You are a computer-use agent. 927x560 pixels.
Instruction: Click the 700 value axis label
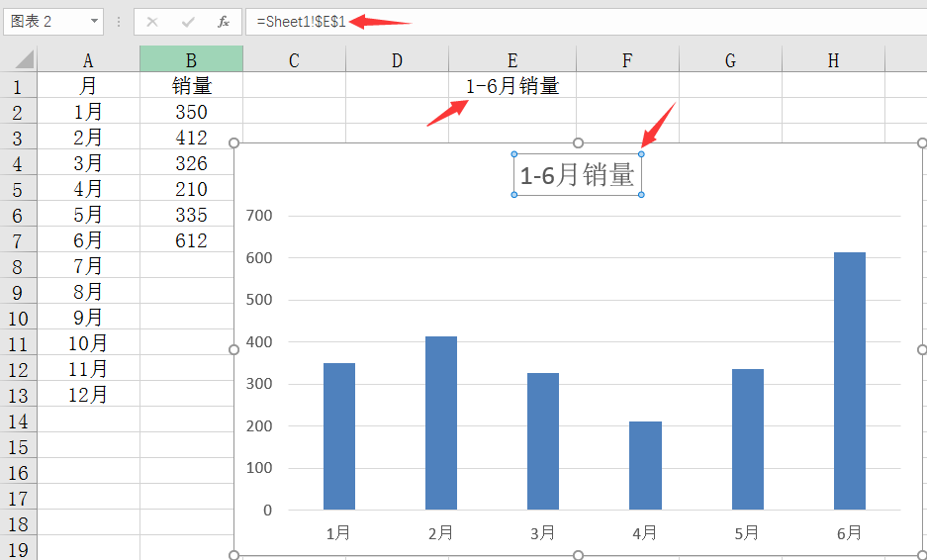(259, 216)
